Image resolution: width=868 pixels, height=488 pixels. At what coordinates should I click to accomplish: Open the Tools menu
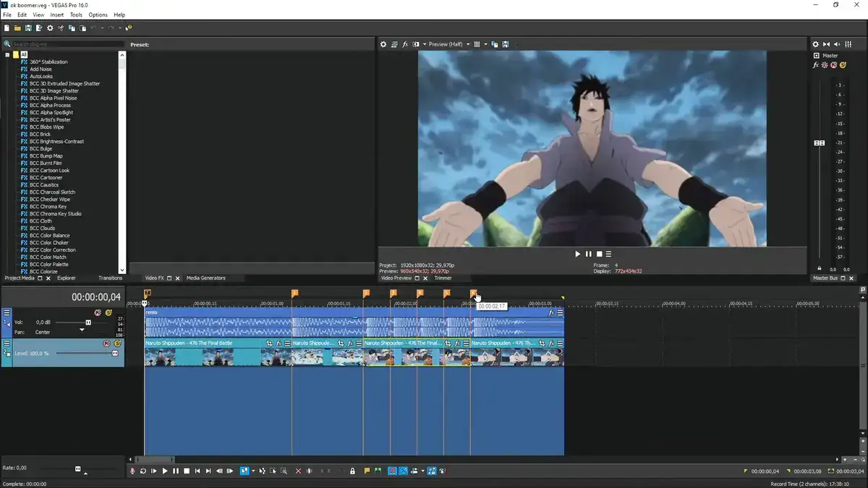click(x=76, y=14)
